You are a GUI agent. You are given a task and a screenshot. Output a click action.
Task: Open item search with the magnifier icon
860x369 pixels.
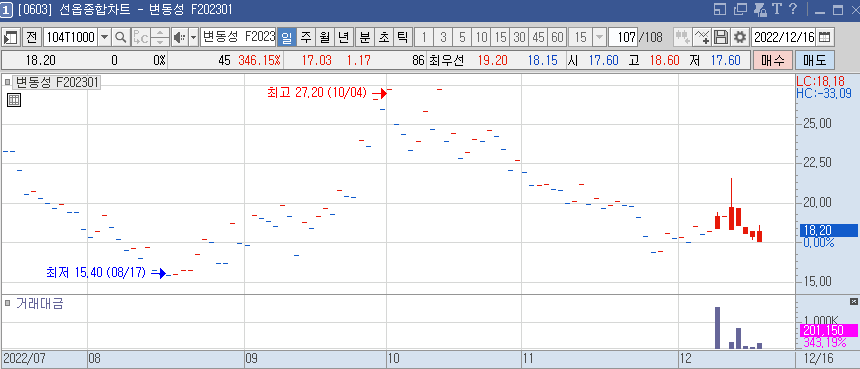(120, 37)
